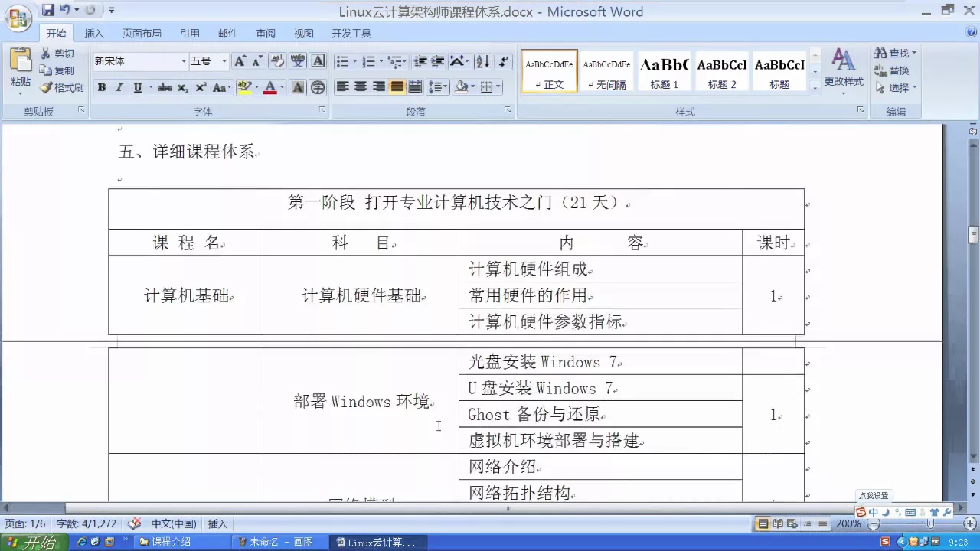Toggle italic formatting
This screenshot has height=551, width=980.
(119, 87)
